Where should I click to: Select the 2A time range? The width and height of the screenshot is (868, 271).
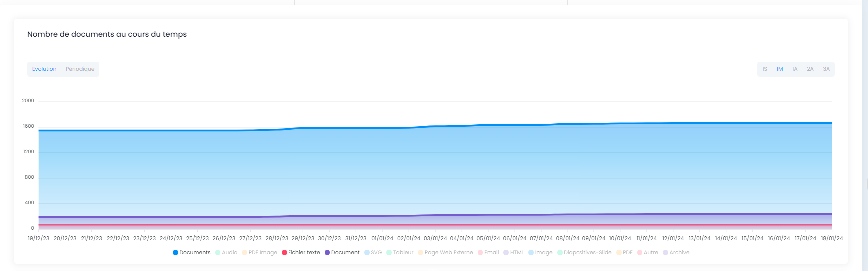(x=810, y=69)
